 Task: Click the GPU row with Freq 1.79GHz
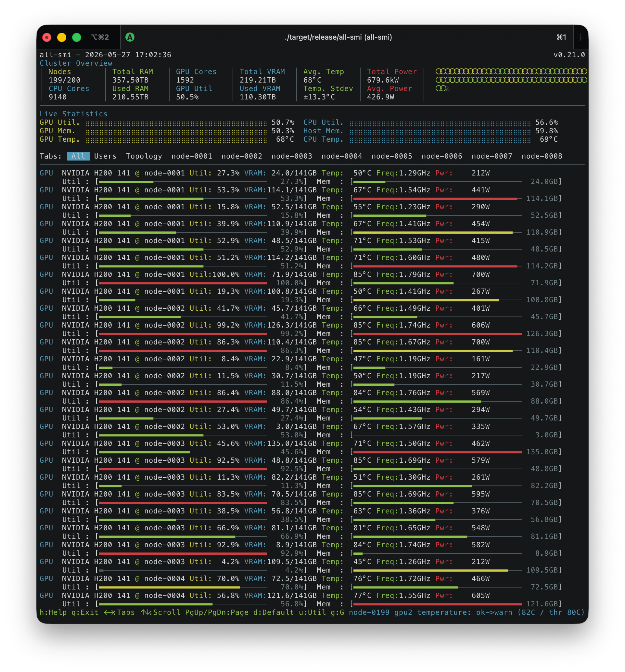click(x=265, y=275)
